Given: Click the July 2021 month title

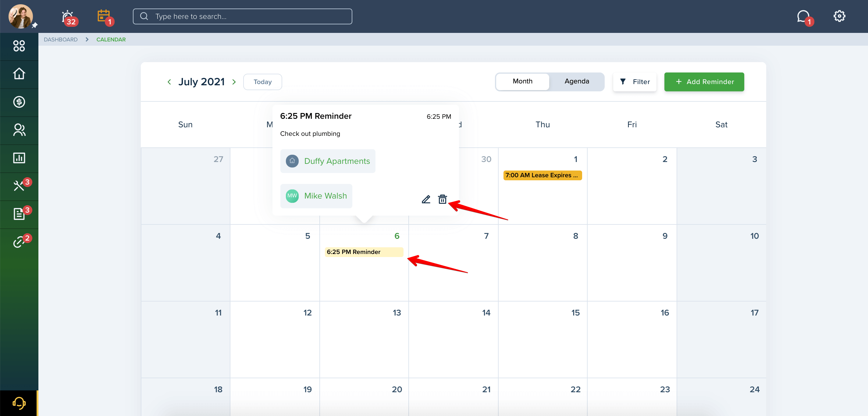Looking at the screenshot, I should pyautogui.click(x=201, y=82).
